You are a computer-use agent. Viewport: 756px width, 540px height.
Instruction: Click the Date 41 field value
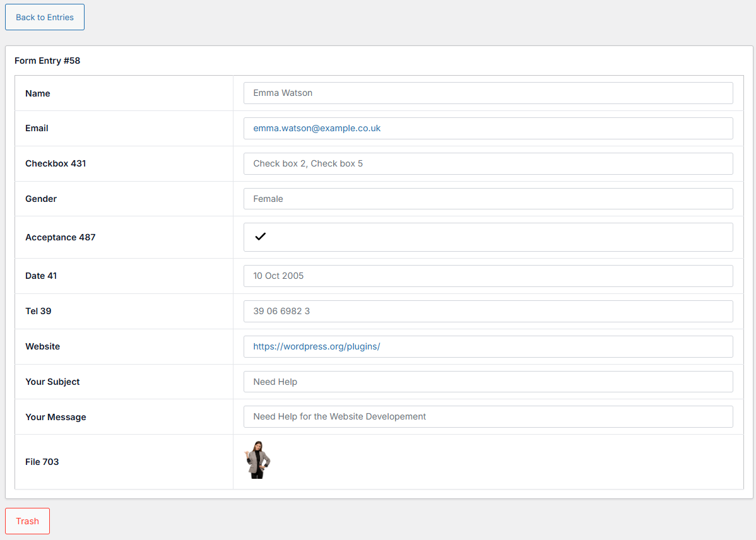[487, 276]
